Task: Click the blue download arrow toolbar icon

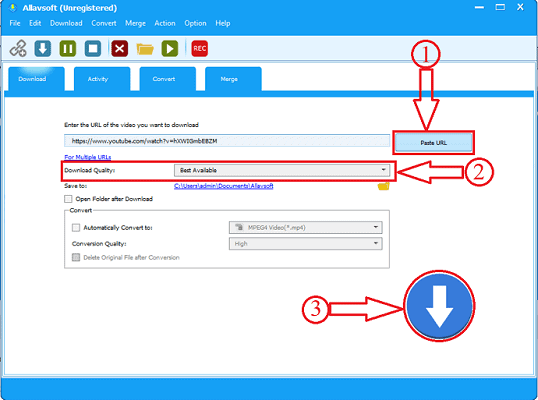Action: pyautogui.click(x=43, y=48)
